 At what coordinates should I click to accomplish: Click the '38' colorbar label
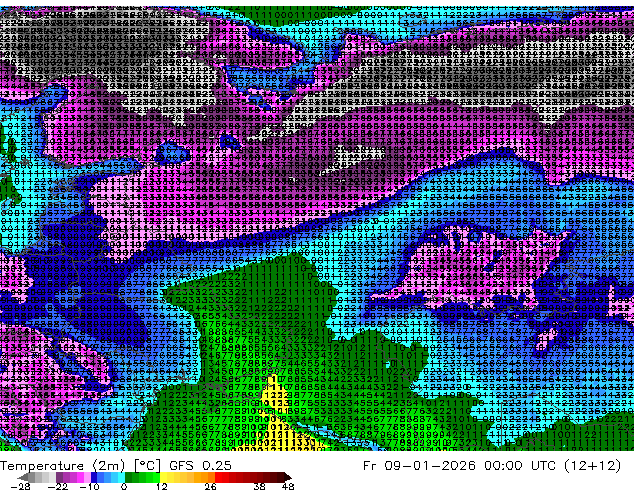[260, 486]
